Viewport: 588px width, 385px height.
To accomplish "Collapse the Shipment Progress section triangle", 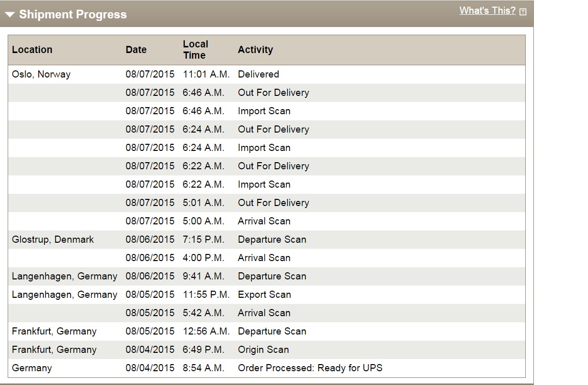I will (10, 15).
